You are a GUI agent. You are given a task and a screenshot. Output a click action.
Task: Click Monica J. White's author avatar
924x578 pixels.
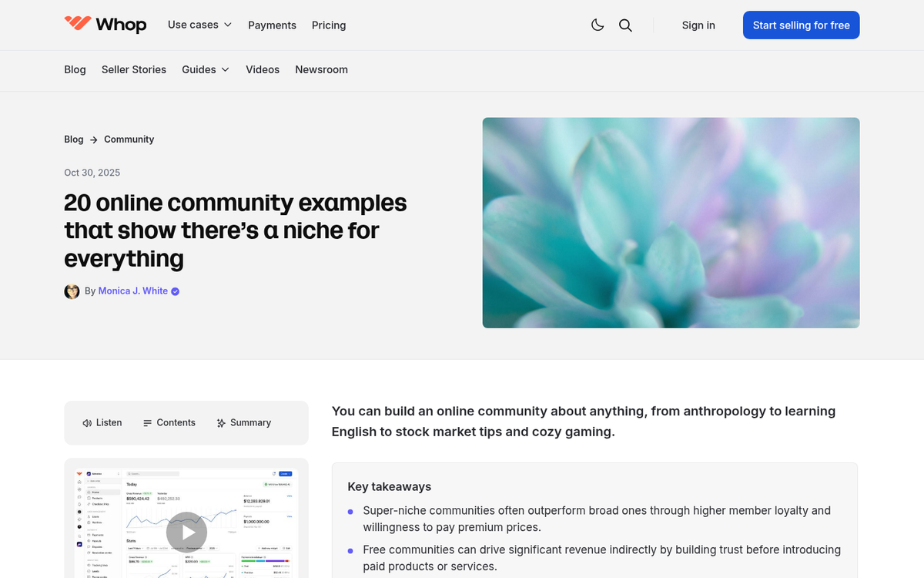(x=72, y=291)
